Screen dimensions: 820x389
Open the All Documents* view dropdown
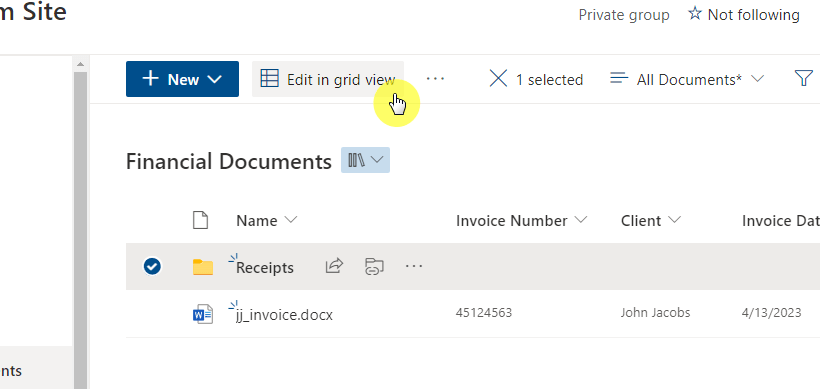coord(687,79)
